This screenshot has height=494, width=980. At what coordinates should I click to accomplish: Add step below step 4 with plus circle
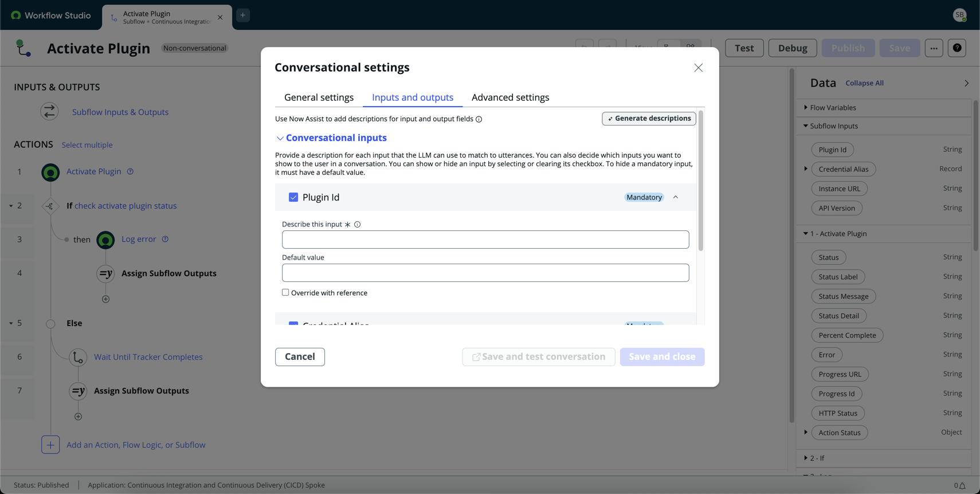105,299
